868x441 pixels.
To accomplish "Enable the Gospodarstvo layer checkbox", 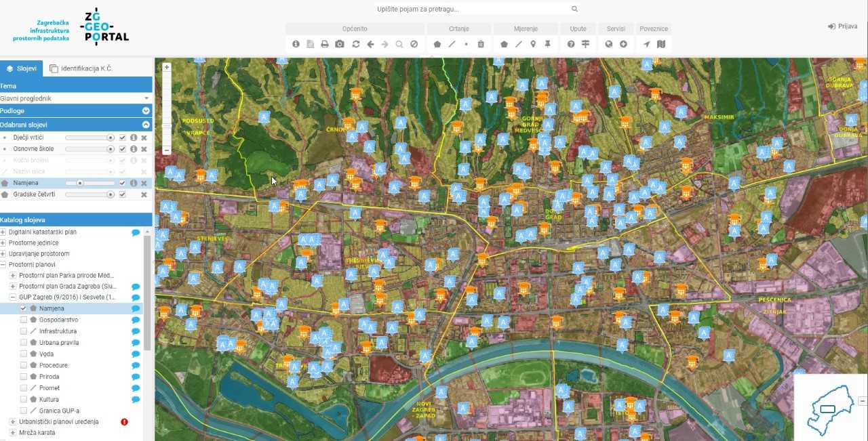I will (x=24, y=320).
